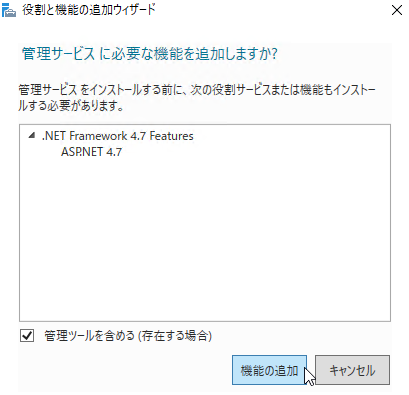Click the description paragraph below the heading
This screenshot has width=409, height=395.
(x=197, y=98)
